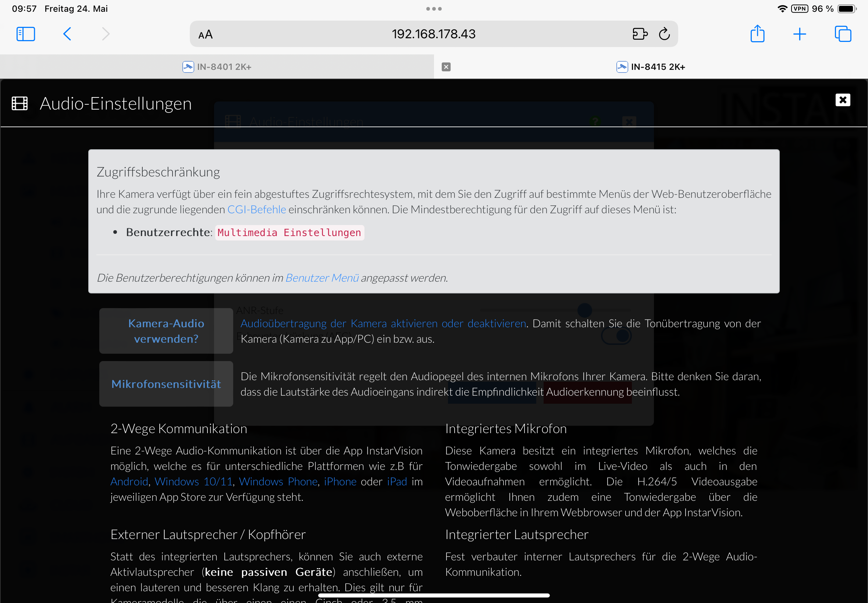868x603 pixels.
Task: Open the Audioübertragung aktivieren oder deaktivieren link
Action: 383,324
